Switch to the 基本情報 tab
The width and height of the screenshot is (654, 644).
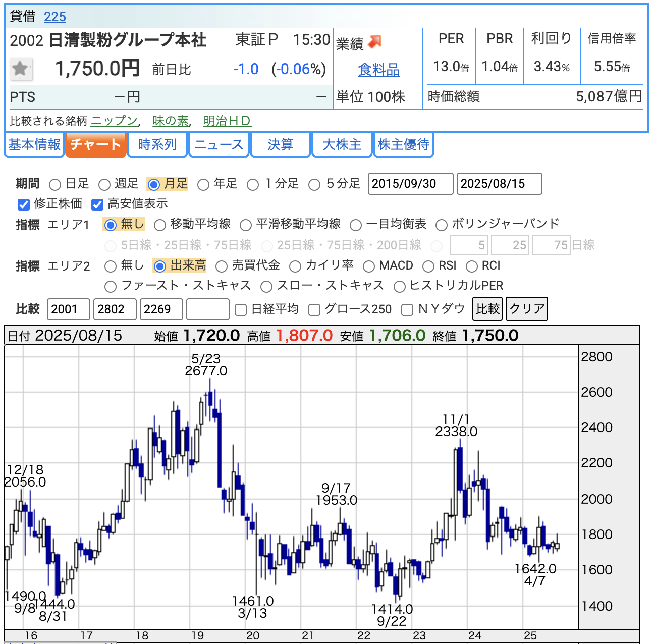click(x=34, y=145)
